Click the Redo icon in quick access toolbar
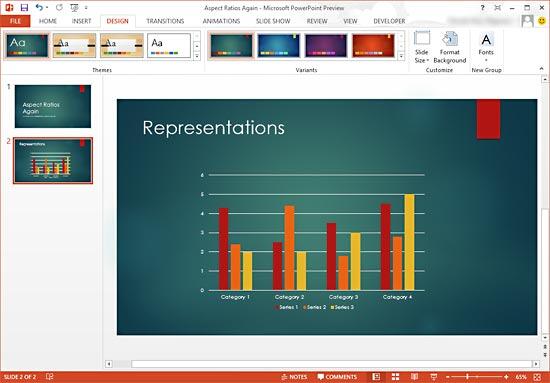 (x=59, y=7)
